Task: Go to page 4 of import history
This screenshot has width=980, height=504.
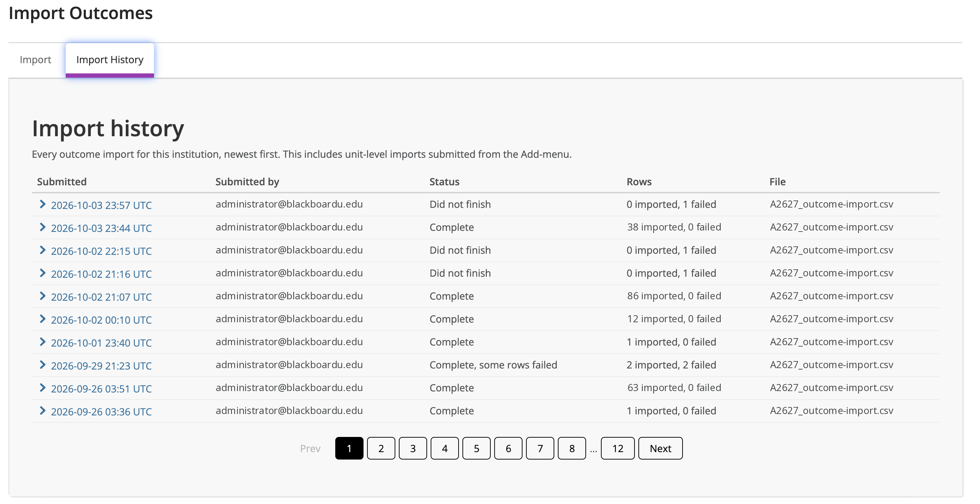Action: [x=445, y=449]
